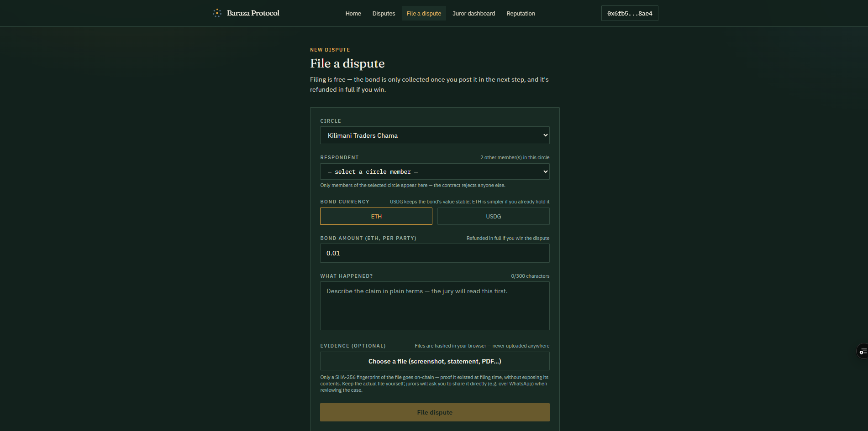
Task: Expand the Respondent member selector
Action: (435, 171)
